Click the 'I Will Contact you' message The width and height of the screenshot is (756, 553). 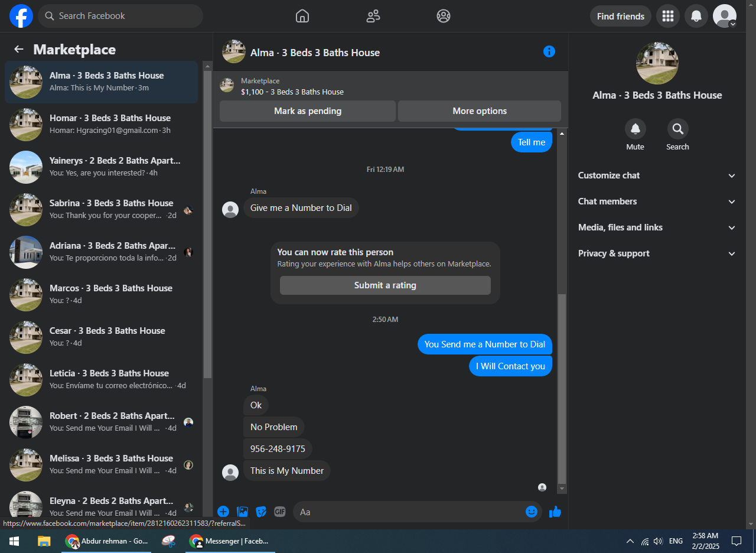pyautogui.click(x=511, y=366)
